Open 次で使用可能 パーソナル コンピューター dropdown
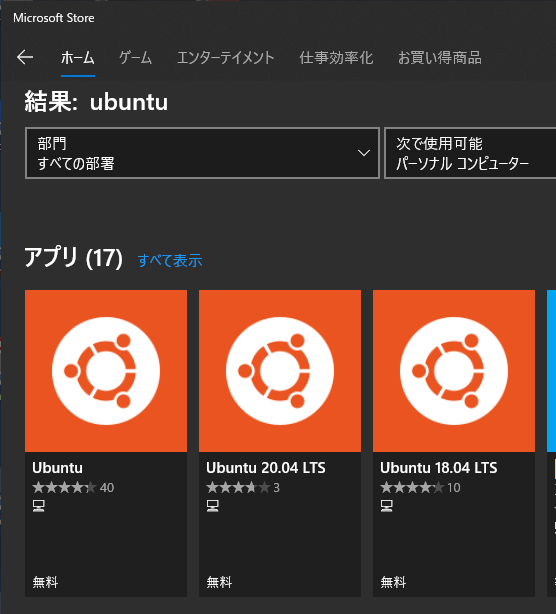 pyautogui.click(x=470, y=153)
